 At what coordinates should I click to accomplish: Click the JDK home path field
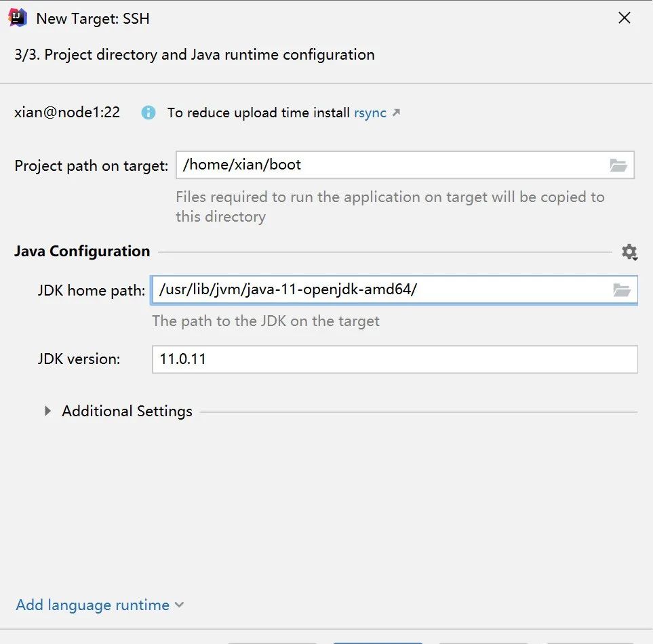394,289
